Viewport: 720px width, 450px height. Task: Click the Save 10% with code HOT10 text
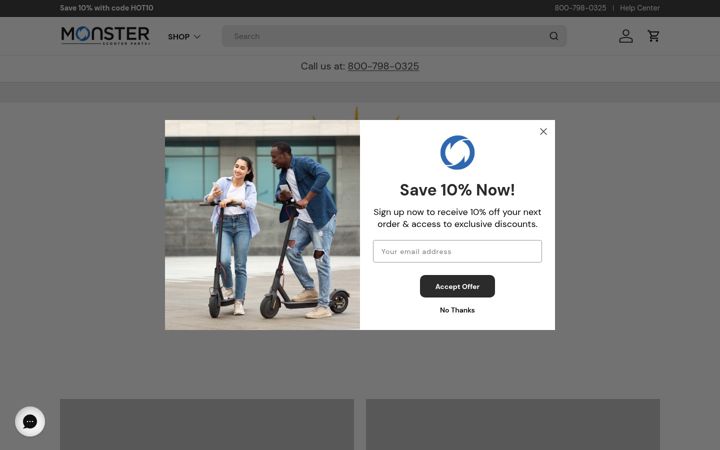tap(107, 8)
